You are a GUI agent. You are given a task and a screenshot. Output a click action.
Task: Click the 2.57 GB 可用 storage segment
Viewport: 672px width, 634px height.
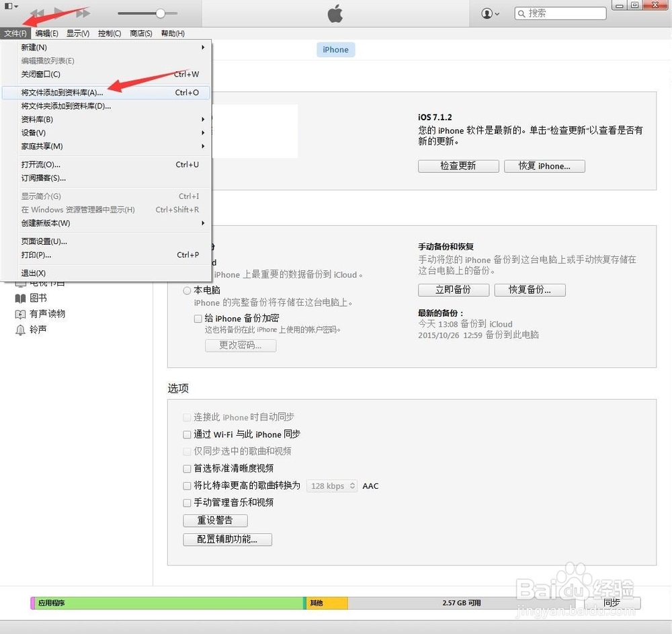[x=461, y=602]
